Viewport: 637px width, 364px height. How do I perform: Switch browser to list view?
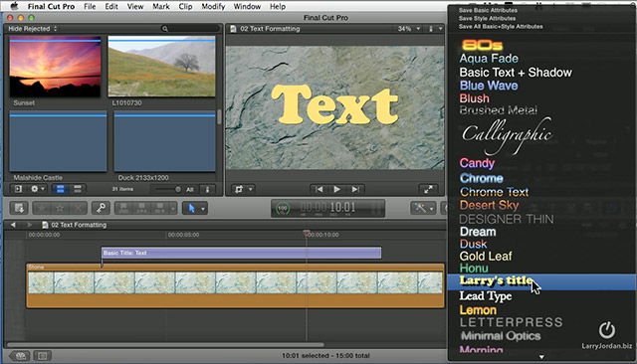[77, 189]
